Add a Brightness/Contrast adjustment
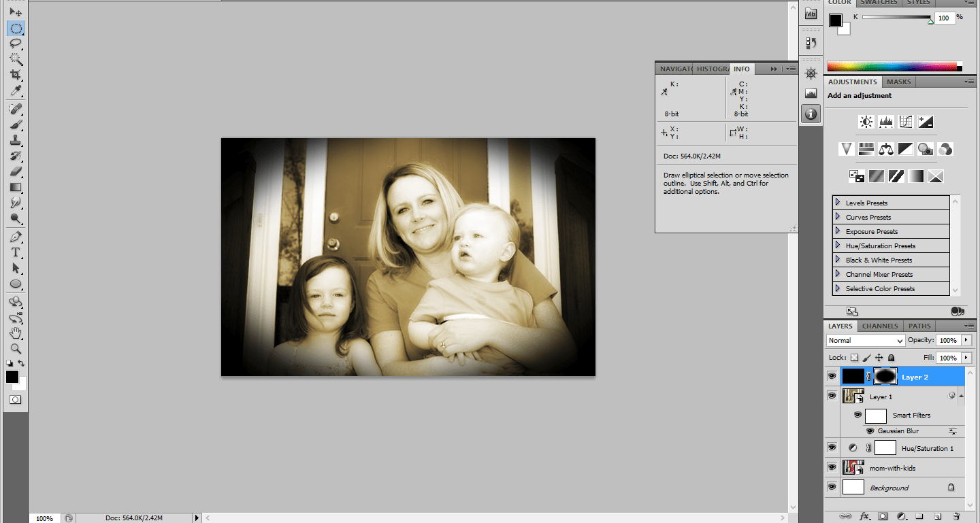Viewport: 980px width, 523px height. tap(866, 122)
